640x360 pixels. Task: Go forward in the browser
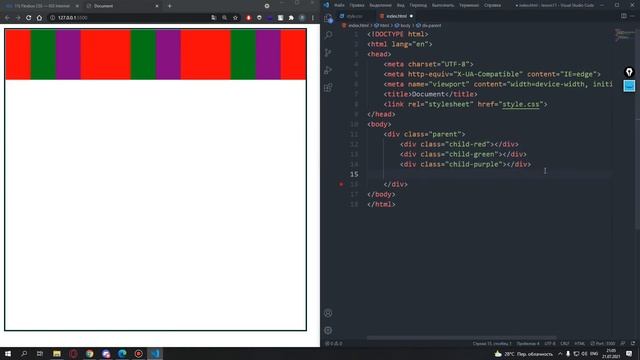click(18, 18)
